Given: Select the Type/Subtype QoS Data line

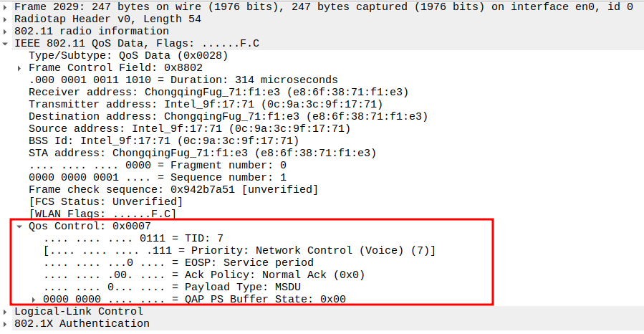Looking at the screenshot, I should tap(128, 55).
